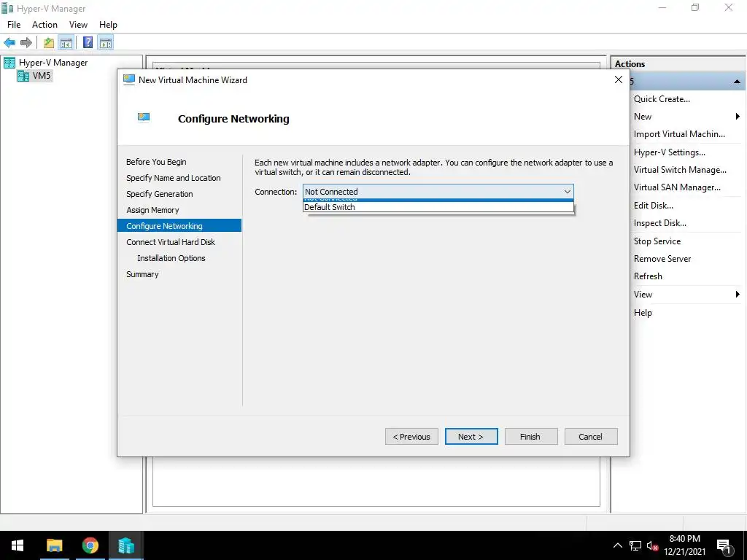Go to Specify Name and Location step

174,178
